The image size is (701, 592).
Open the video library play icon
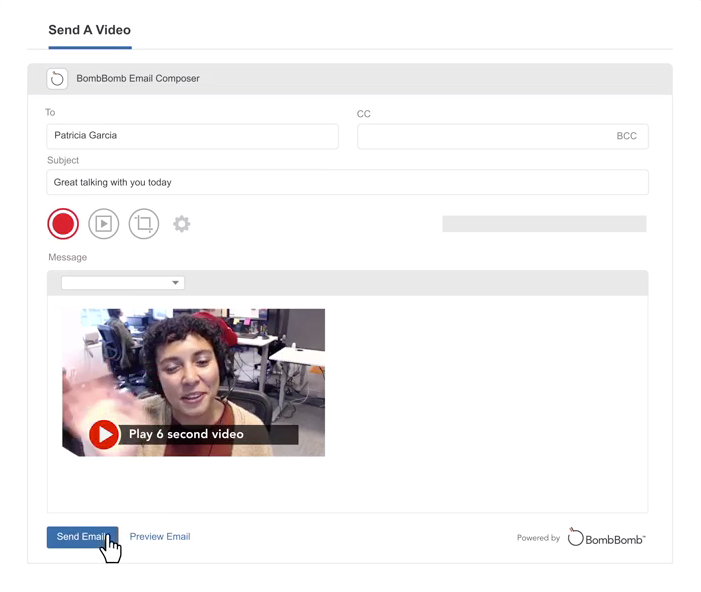(104, 224)
